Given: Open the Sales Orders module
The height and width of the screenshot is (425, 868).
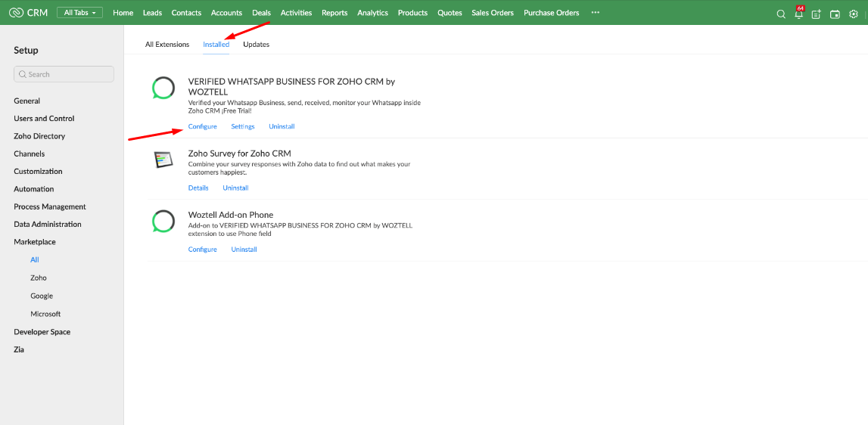Looking at the screenshot, I should (x=493, y=13).
